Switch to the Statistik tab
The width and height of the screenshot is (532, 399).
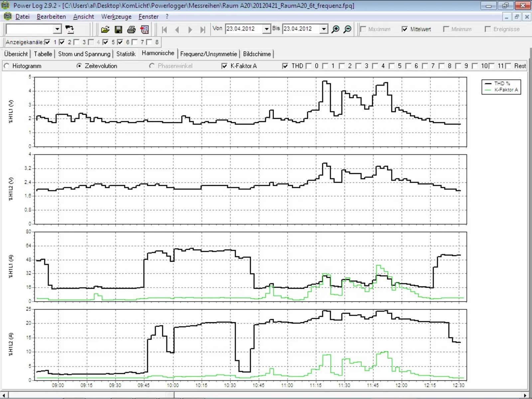126,54
